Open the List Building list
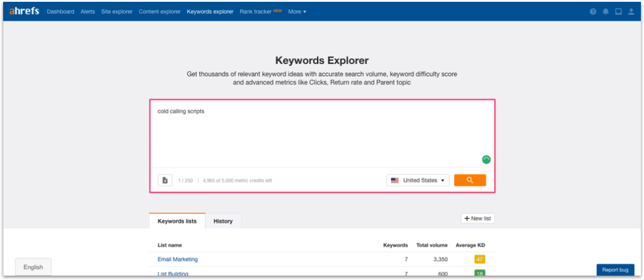The width and height of the screenshot is (644, 280). click(173, 274)
